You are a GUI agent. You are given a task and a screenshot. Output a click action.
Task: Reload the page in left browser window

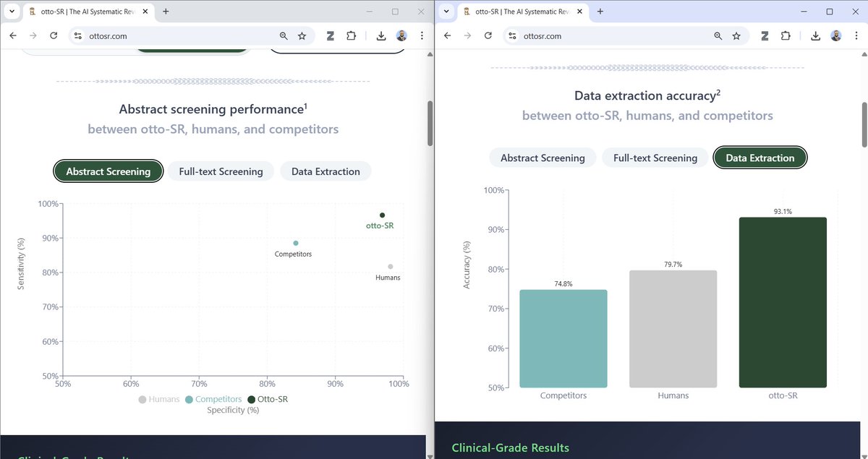pos(54,36)
